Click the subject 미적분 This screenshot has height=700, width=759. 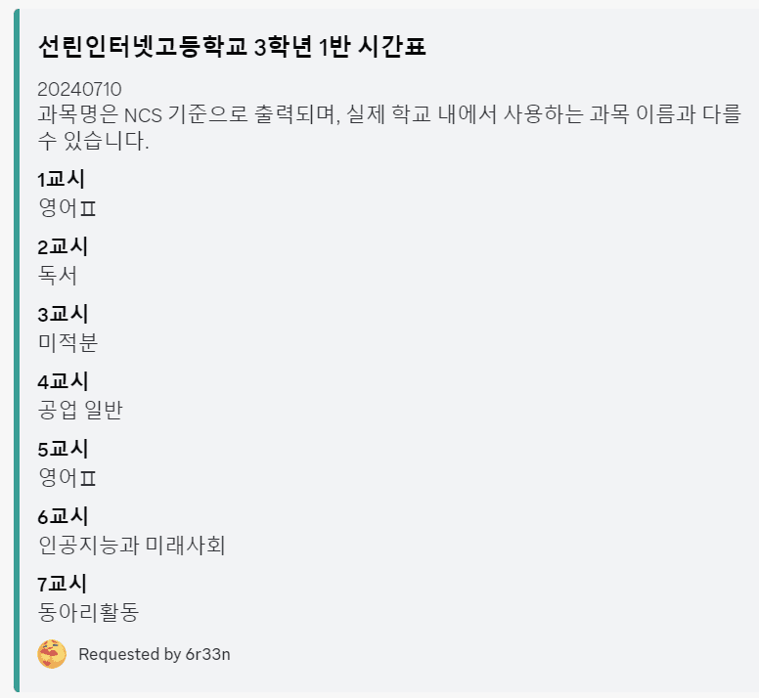[x=67, y=343]
